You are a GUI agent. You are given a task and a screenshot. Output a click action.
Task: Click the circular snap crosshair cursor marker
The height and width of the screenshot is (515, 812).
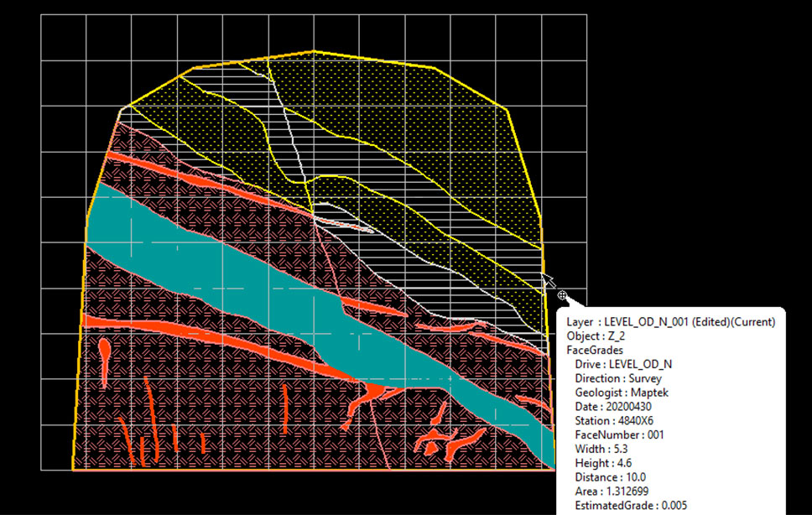[x=562, y=295]
